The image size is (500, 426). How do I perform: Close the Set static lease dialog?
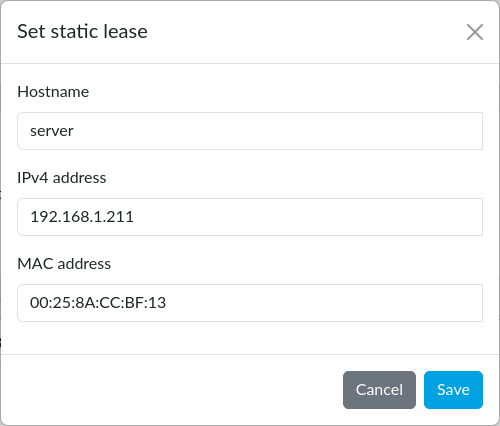[x=475, y=32]
